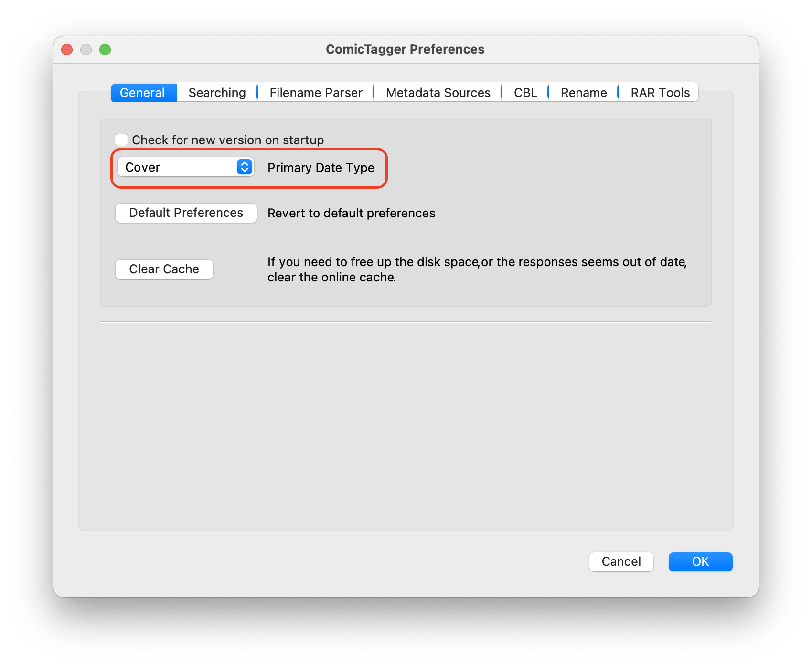Dismiss the dialog with Cancel
812x668 pixels.
[x=621, y=562]
